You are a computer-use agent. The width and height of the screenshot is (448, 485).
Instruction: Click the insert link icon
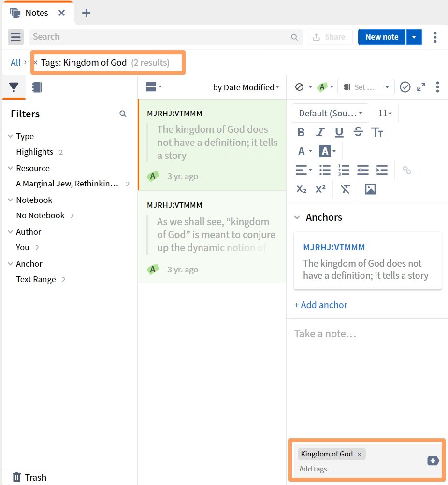pos(407,170)
